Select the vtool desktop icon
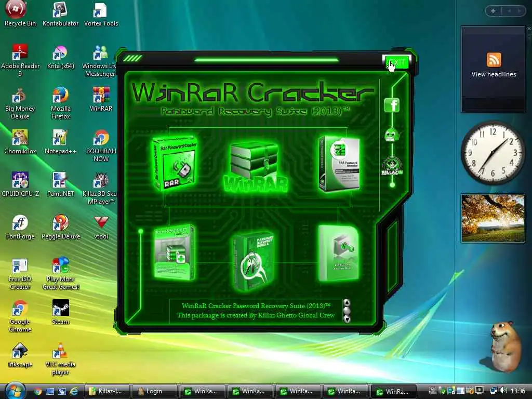The image size is (532, 399). pyautogui.click(x=101, y=228)
